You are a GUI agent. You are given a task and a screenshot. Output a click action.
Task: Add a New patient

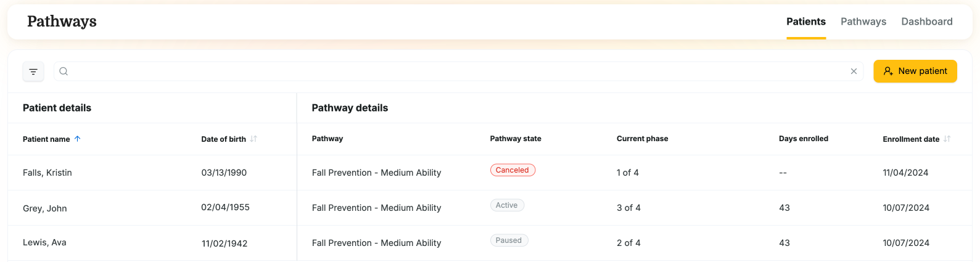pos(915,71)
